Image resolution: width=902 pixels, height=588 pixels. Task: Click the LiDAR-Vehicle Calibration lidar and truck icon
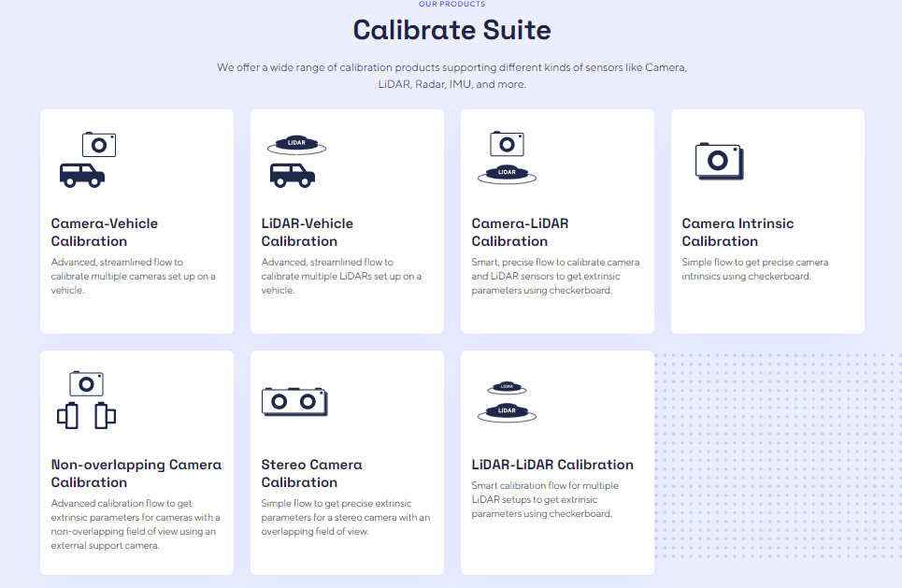click(x=297, y=162)
